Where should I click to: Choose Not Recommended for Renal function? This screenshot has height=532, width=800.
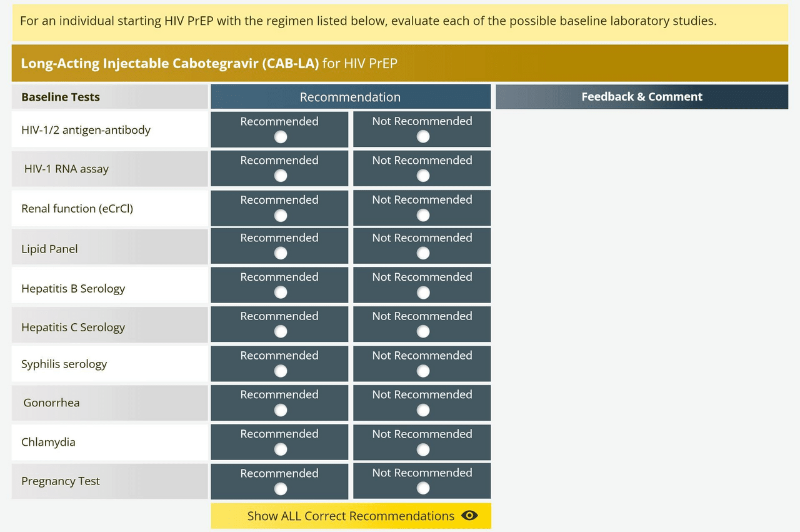pyautogui.click(x=423, y=215)
